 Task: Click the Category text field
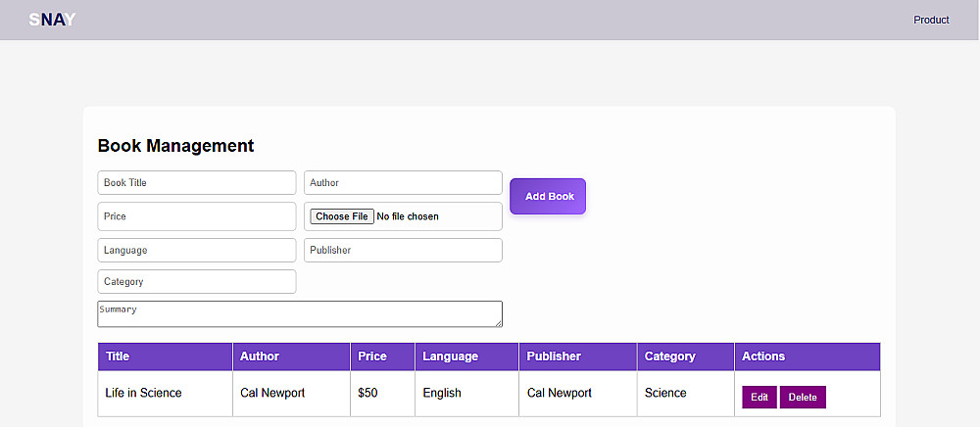pos(196,282)
